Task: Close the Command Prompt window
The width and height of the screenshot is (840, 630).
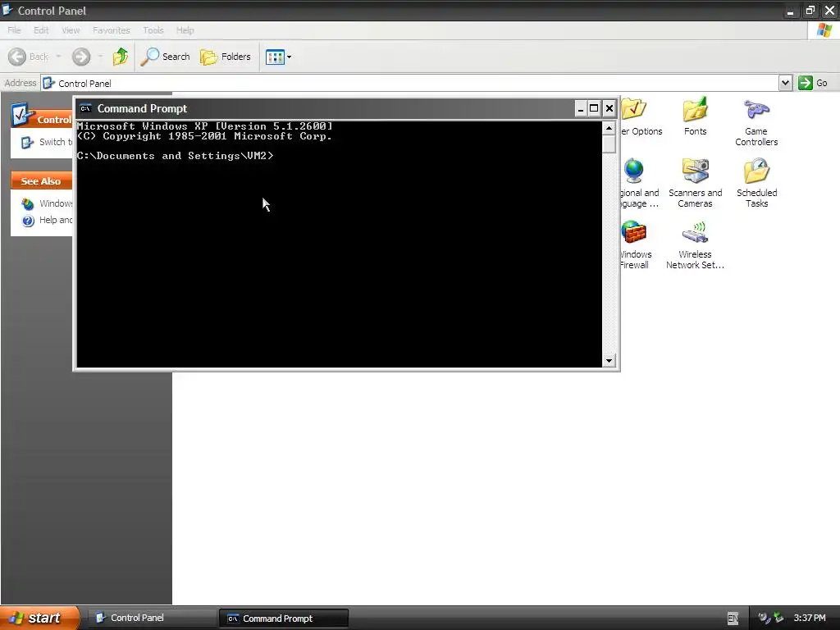Action: [x=609, y=109]
